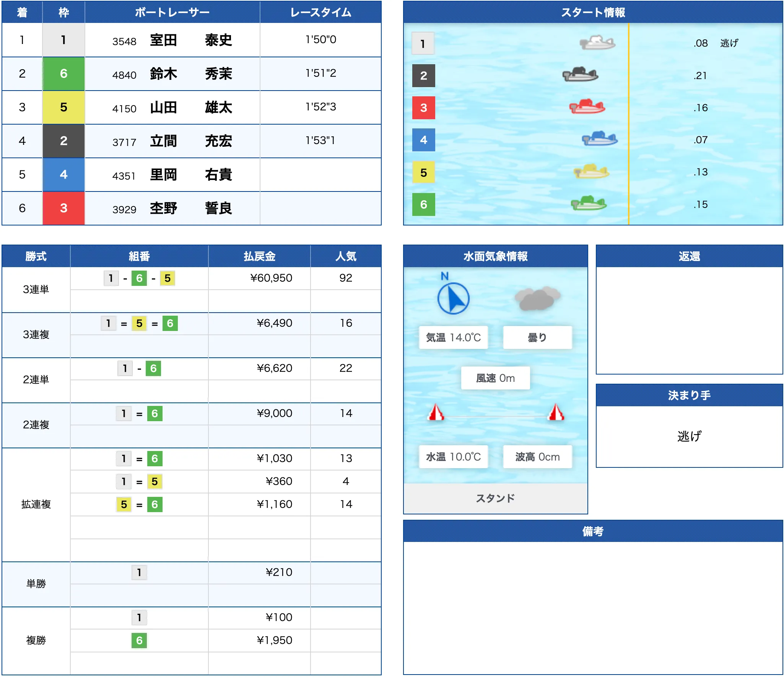The image size is (784, 678).
Task: Click the wind direction compass icon
Action: 453,298
